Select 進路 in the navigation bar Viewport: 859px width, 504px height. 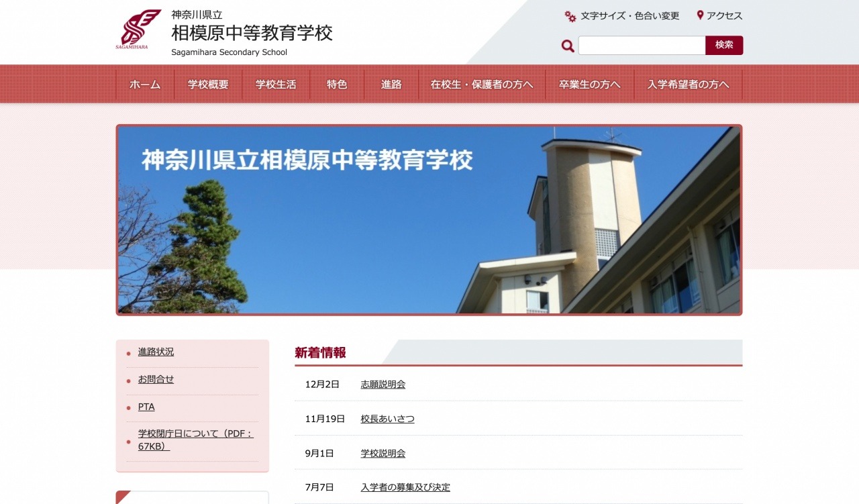[x=391, y=85]
